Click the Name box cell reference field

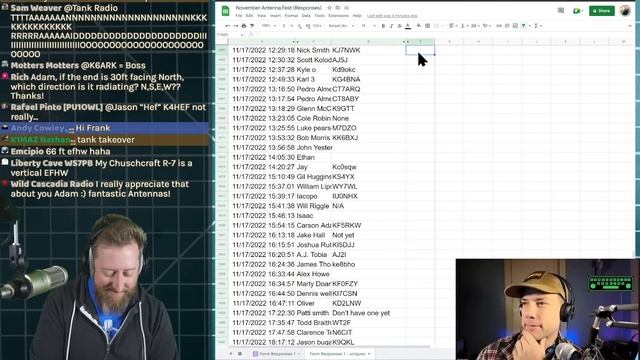click(x=231, y=35)
